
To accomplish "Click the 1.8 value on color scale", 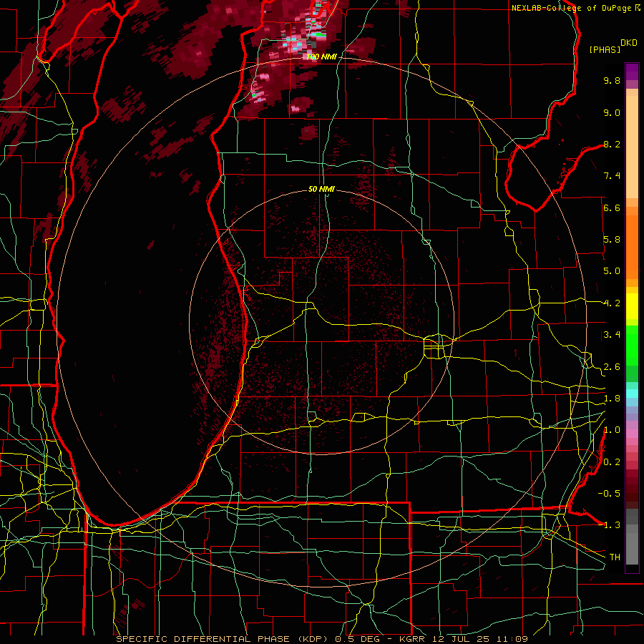I will tap(612, 399).
